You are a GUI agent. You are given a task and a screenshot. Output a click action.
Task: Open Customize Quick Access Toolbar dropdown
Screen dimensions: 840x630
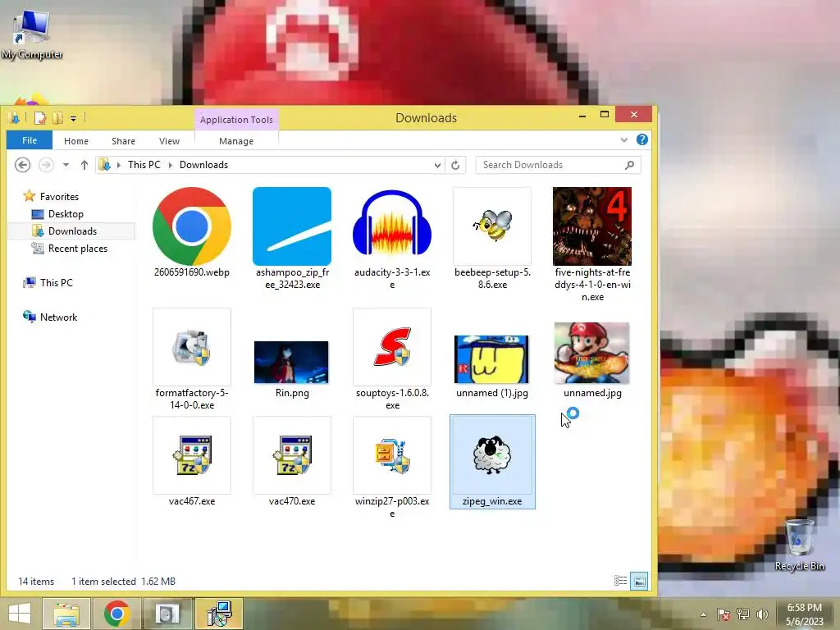73,118
